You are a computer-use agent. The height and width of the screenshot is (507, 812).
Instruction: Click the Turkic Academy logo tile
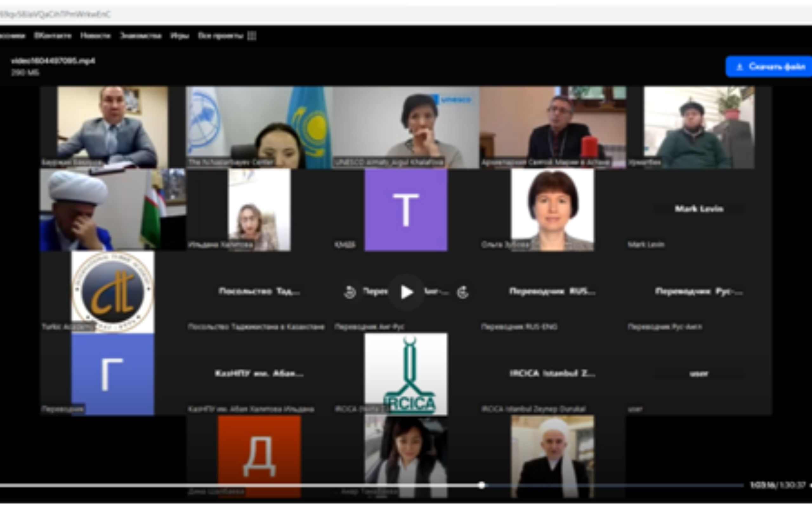[113, 292]
